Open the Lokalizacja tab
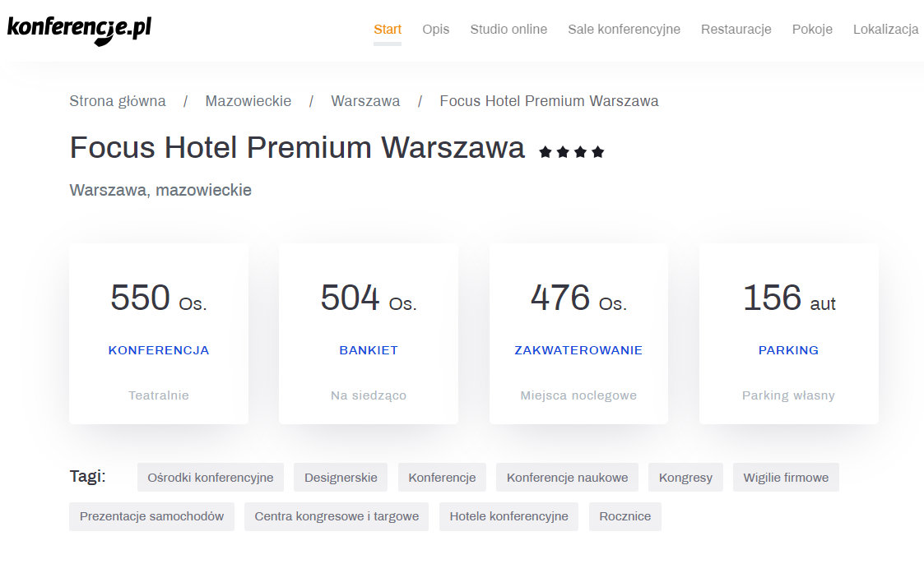 pos(885,30)
